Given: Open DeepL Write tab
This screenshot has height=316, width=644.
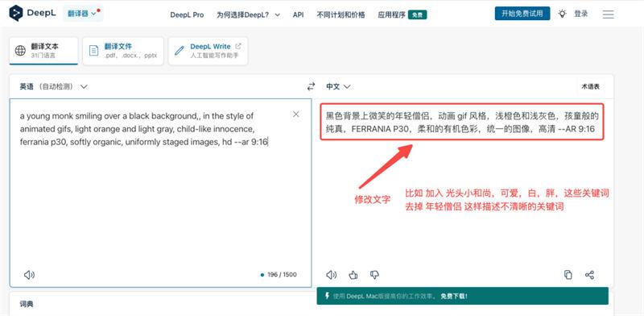Looking at the screenshot, I should click(208, 51).
